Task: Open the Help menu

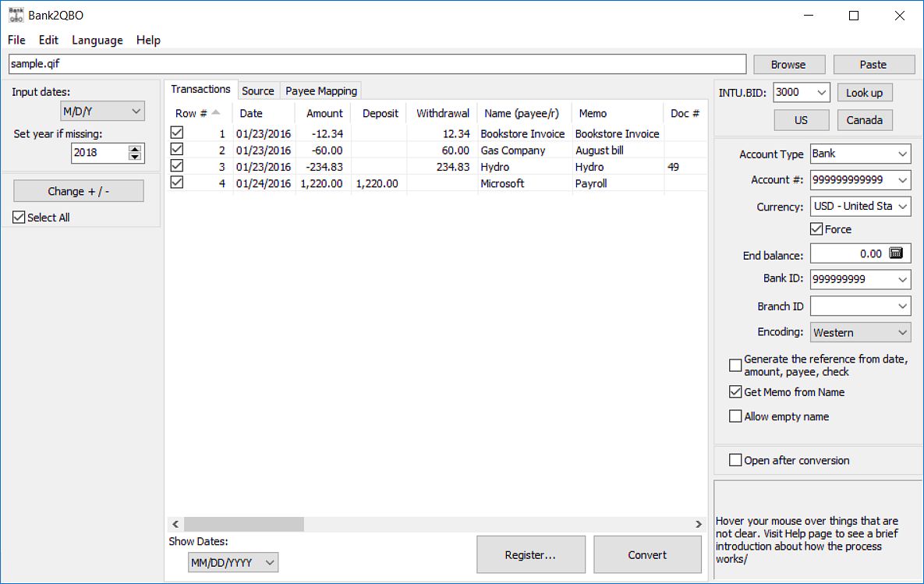Action: coord(148,40)
